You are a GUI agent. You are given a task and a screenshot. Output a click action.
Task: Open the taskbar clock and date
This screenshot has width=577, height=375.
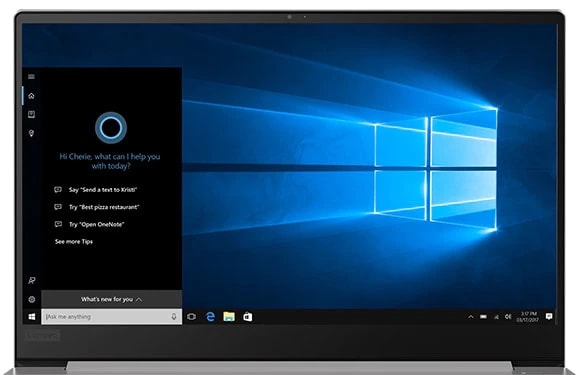click(528, 317)
